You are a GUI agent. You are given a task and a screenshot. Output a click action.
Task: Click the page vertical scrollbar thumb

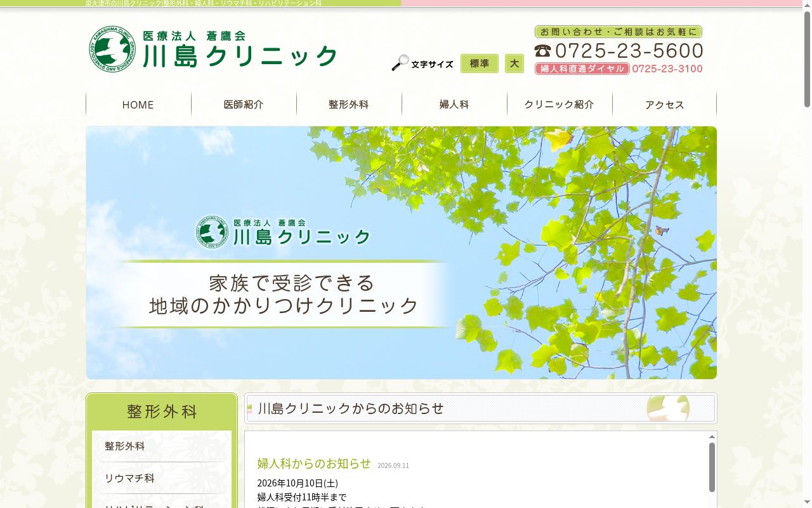tap(807, 59)
